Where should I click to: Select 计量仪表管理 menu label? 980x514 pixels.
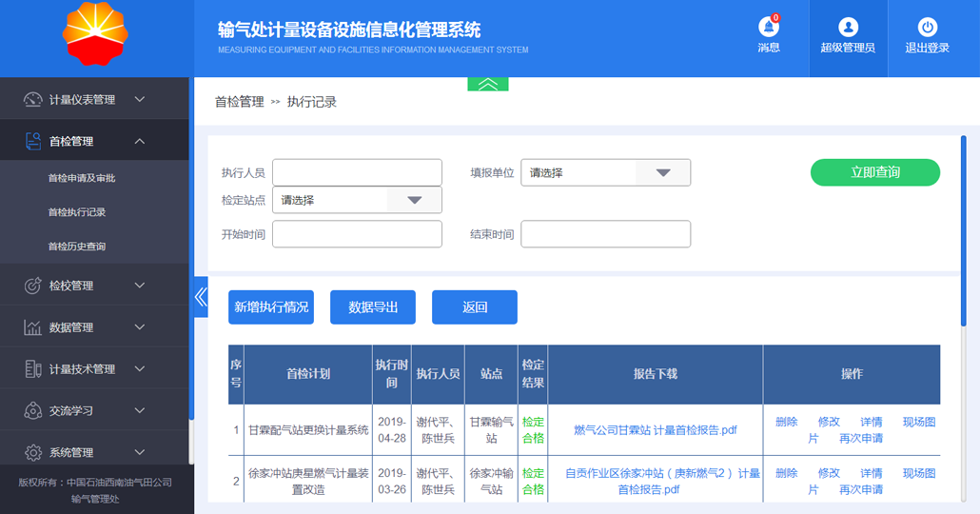(82, 99)
